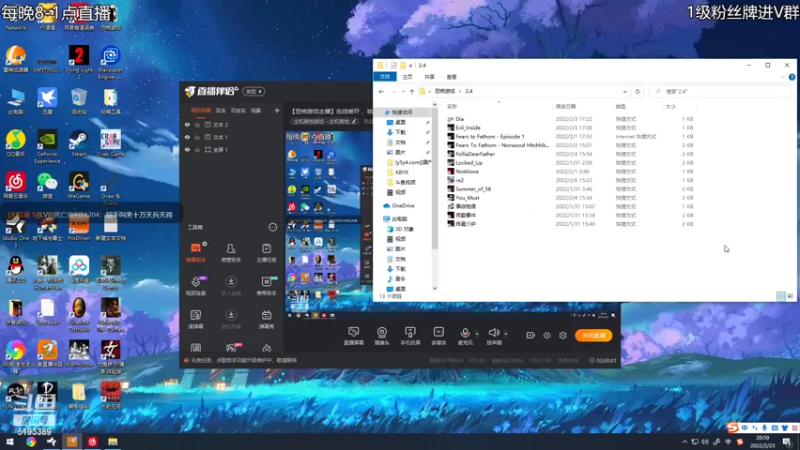The image size is (800, 450).
Task: Click the Explorer search box
Action: tap(720, 91)
